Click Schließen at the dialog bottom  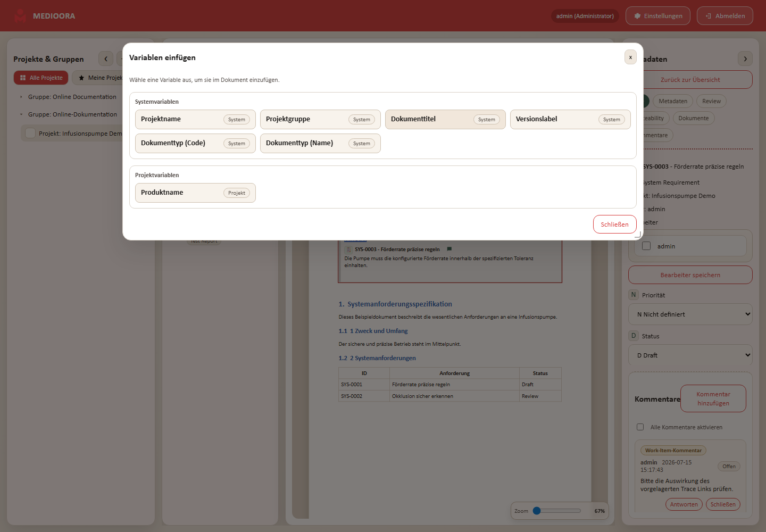point(614,224)
